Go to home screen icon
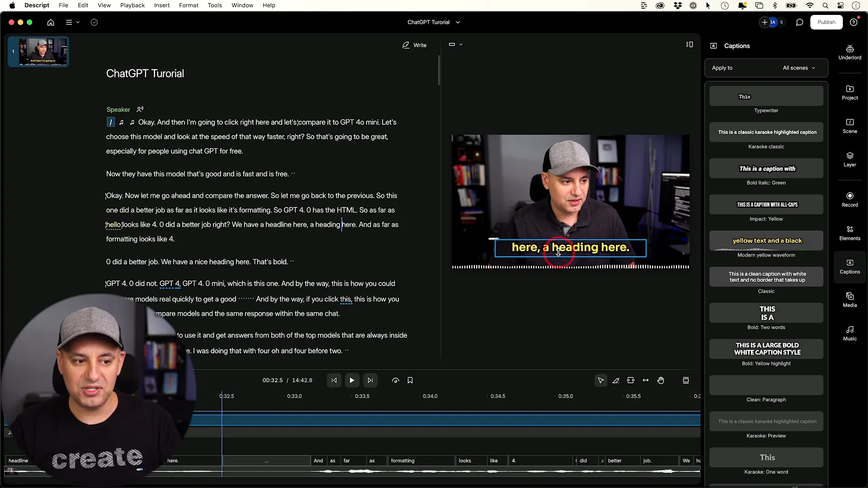Viewport: 868px width, 488px height. pyautogui.click(x=51, y=22)
